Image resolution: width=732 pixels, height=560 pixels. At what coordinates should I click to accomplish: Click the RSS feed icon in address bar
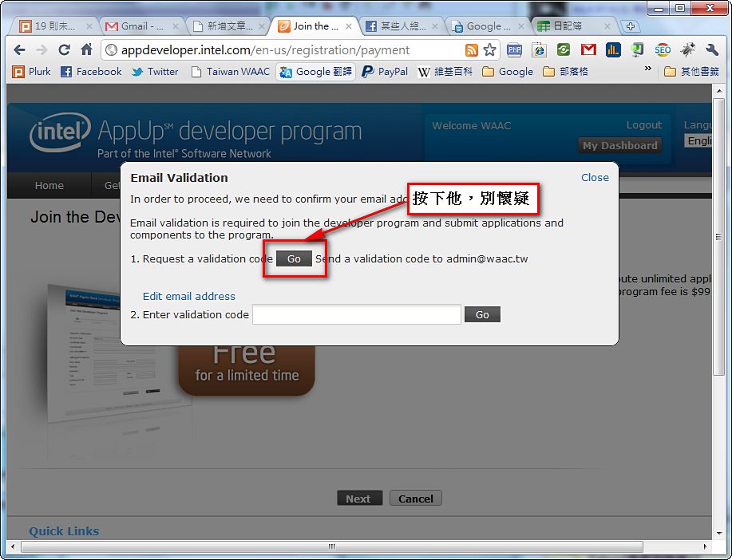click(x=472, y=50)
